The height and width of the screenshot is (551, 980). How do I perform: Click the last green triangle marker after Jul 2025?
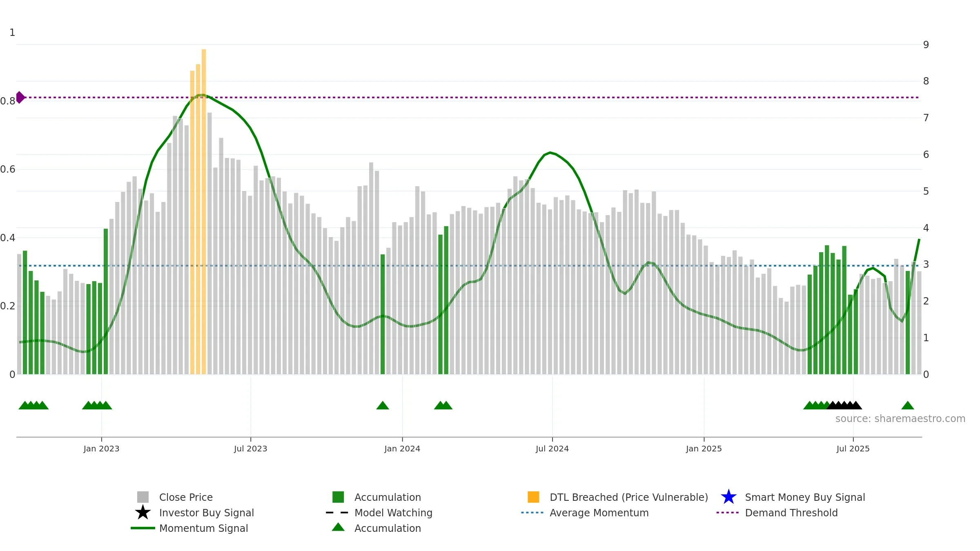(908, 405)
